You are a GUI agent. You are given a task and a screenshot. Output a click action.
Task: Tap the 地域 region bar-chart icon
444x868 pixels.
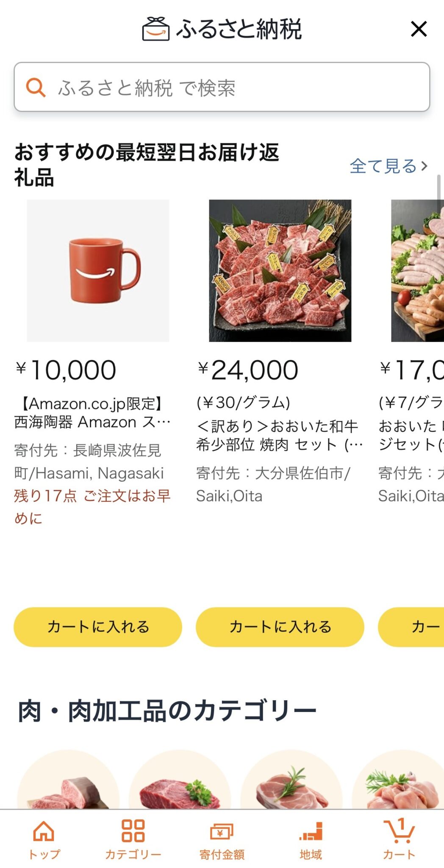(x=311, y=831)
